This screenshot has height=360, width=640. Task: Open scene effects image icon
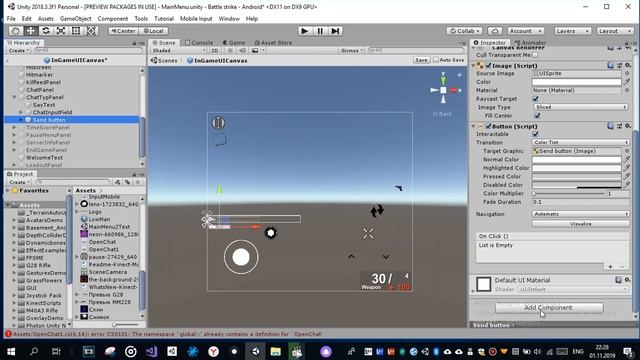255,51
